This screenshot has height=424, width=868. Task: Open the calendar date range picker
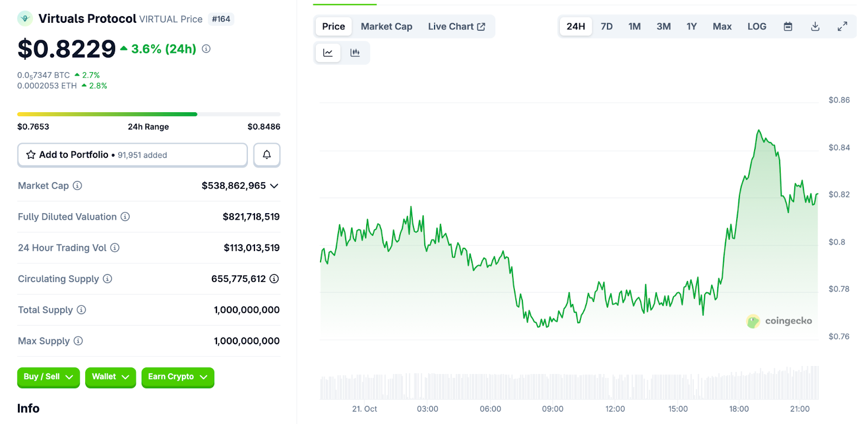point(788,27)
